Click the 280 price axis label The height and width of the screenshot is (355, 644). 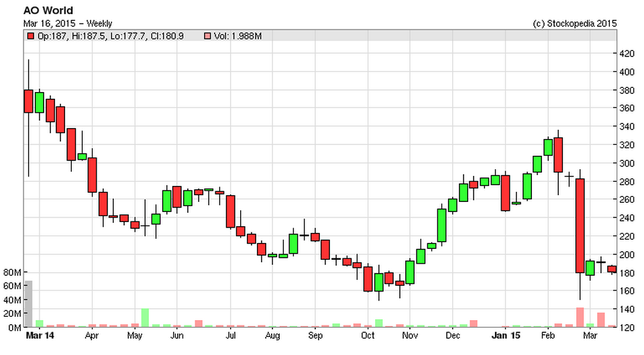627,182
